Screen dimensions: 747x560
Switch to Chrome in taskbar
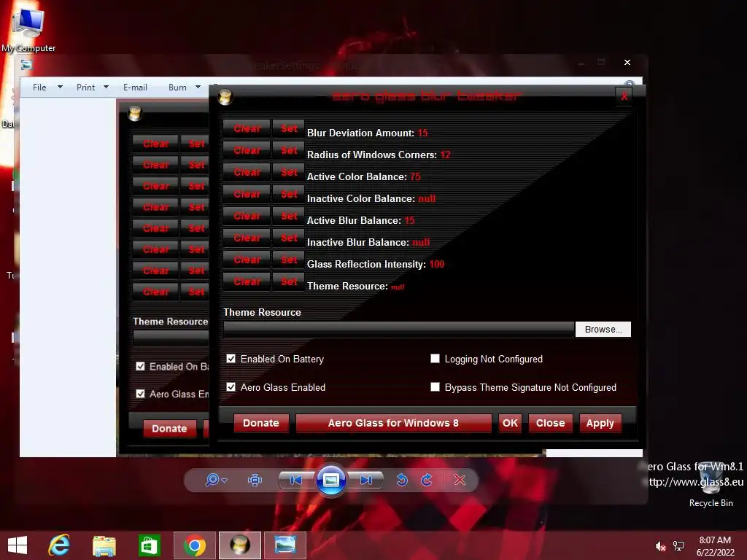pos(194,545)
